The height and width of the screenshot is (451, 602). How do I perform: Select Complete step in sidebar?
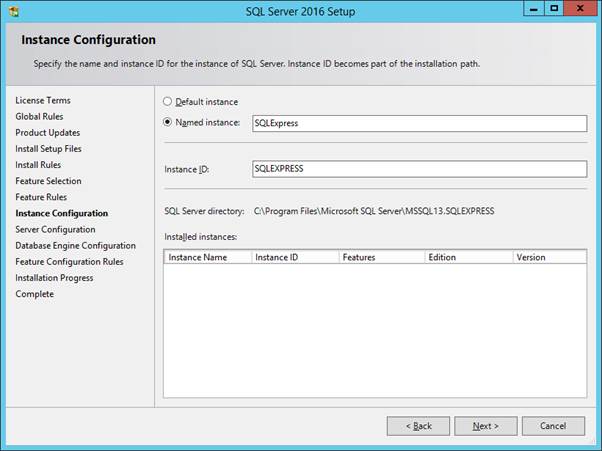[35, 294]
